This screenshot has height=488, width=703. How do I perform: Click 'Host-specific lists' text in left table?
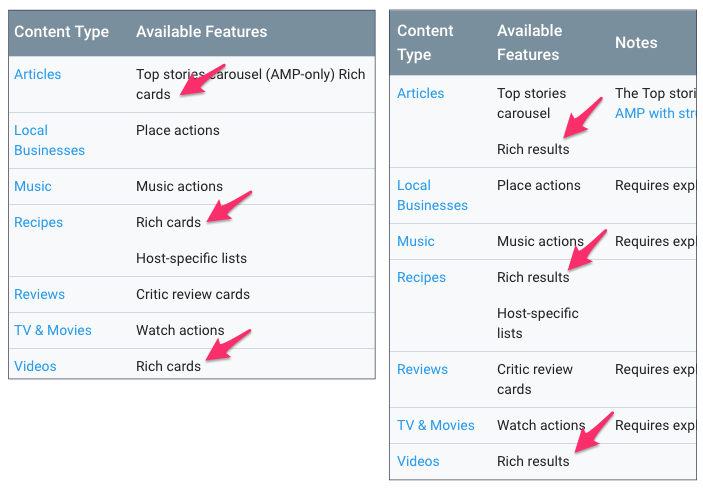(191, 258)
